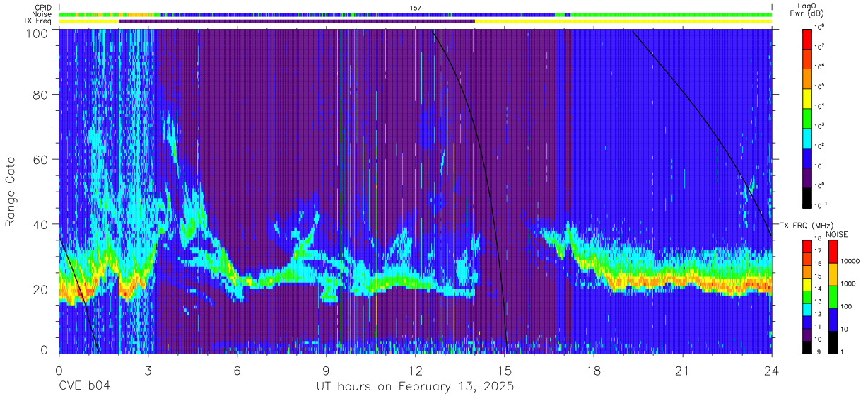868x401 pixels.
Task: Click the 6 tick on the UT hours axis
Action: click(237, 371)
